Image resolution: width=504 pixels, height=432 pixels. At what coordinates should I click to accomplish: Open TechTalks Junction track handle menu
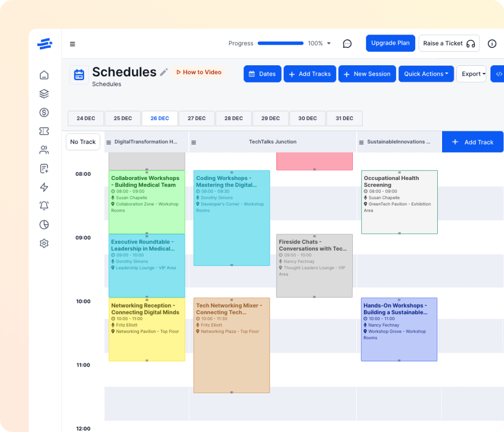193,143
